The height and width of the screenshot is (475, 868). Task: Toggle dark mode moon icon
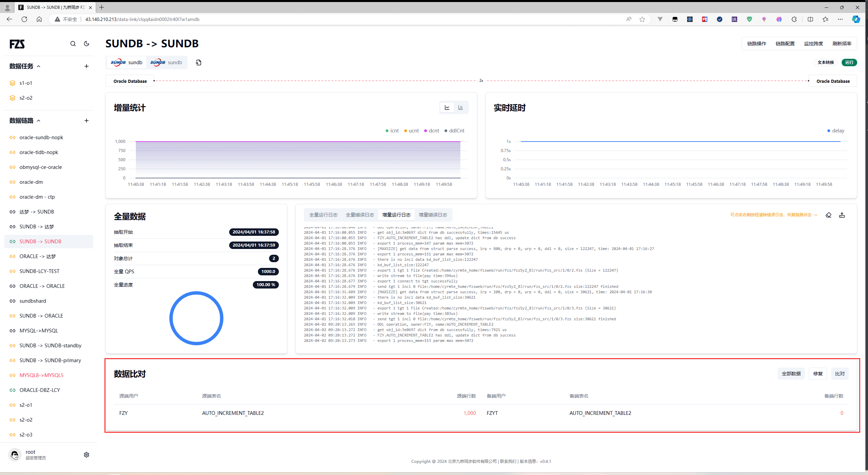coord(87,44)
